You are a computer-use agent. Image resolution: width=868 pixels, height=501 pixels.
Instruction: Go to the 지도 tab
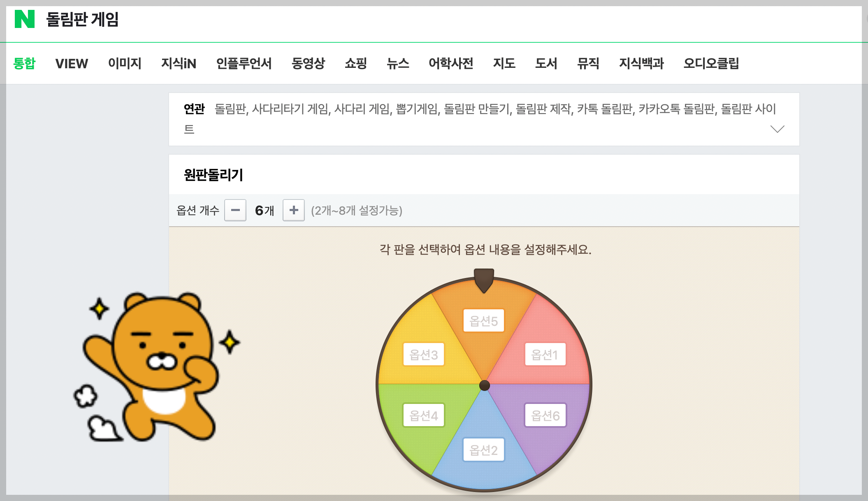click(504, 63)
